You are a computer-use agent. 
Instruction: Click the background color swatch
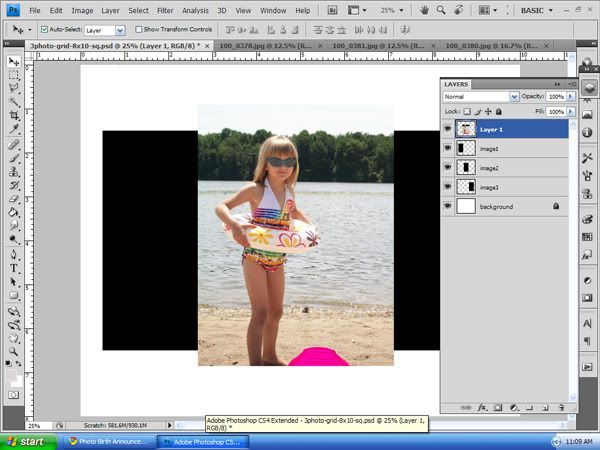click(17, 381)
